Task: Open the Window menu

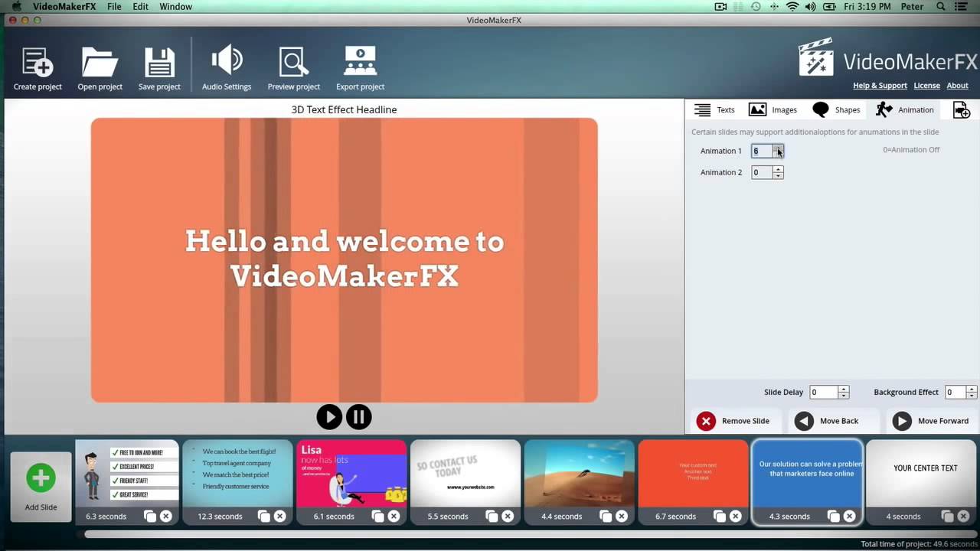Action: point(175,6)
